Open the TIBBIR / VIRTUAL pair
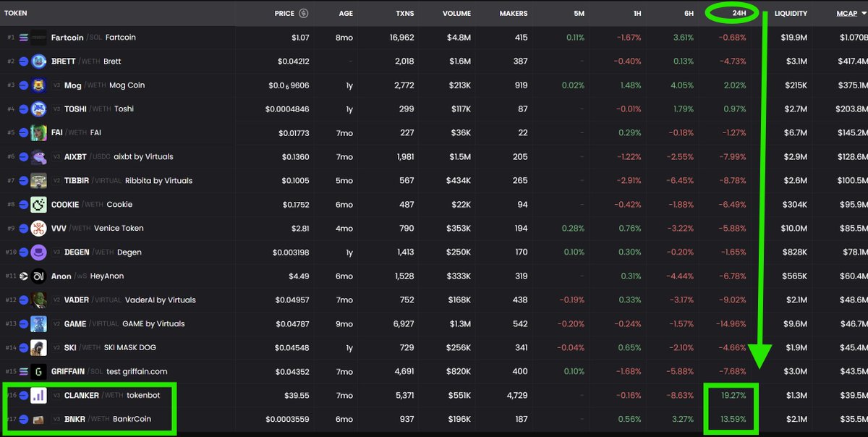Viewport: 868px width, 437px height. pyautogui.click(x=434, y=181)
